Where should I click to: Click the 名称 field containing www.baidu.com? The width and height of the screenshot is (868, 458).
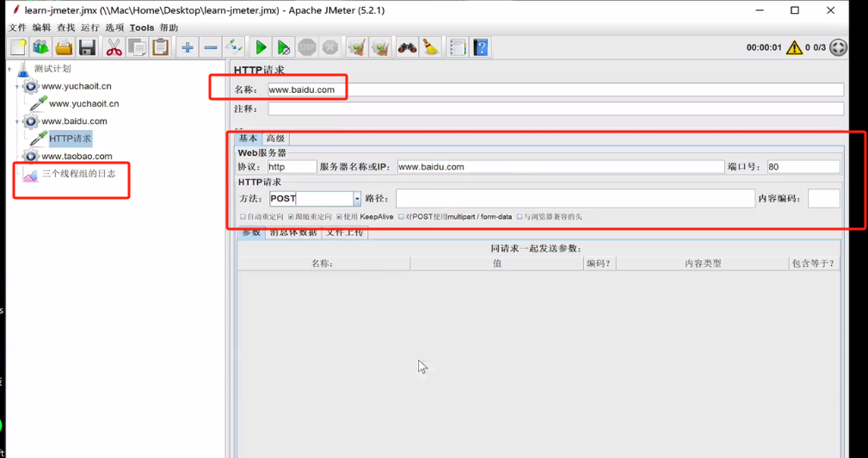tap(556, 90)
